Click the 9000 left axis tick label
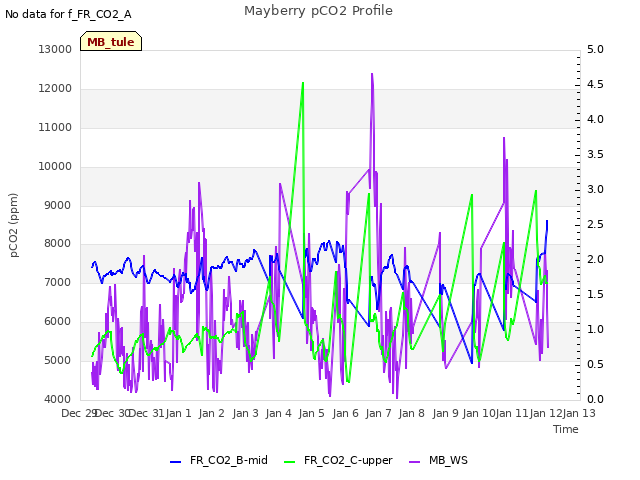Image resolution: width=640 pixels, height=480 pixels. [x=58, y=205]
